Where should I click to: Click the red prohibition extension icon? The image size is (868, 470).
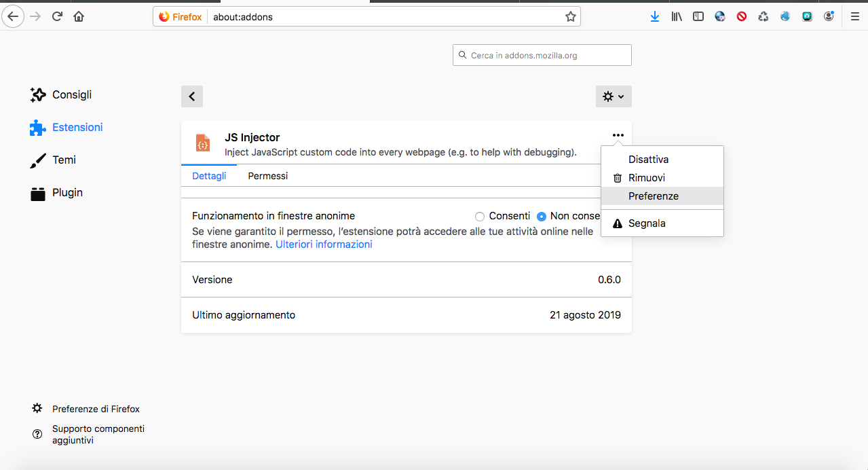(x=742, y=16)
